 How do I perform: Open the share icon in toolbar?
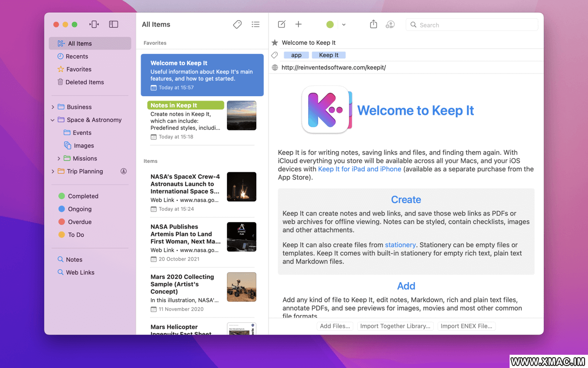click(373, 25)
